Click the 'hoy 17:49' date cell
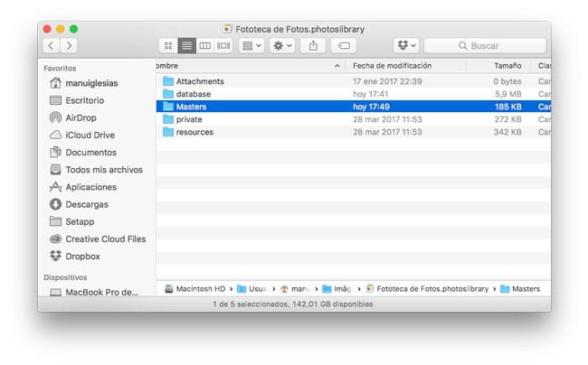 pyautogui.click(x=371, y=107)
